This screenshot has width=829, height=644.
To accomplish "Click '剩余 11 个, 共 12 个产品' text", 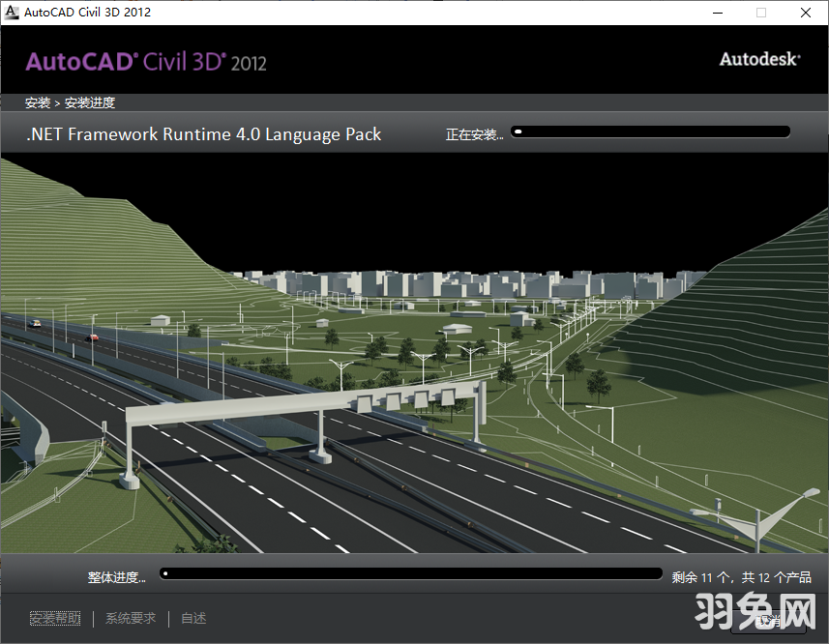I will point(741,577).
